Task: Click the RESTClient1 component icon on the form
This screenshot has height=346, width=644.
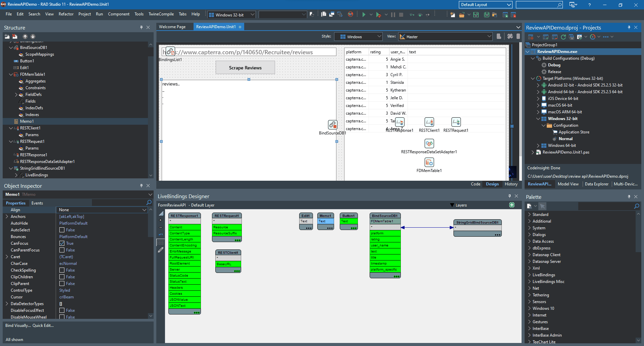Action: coord(429,122)
